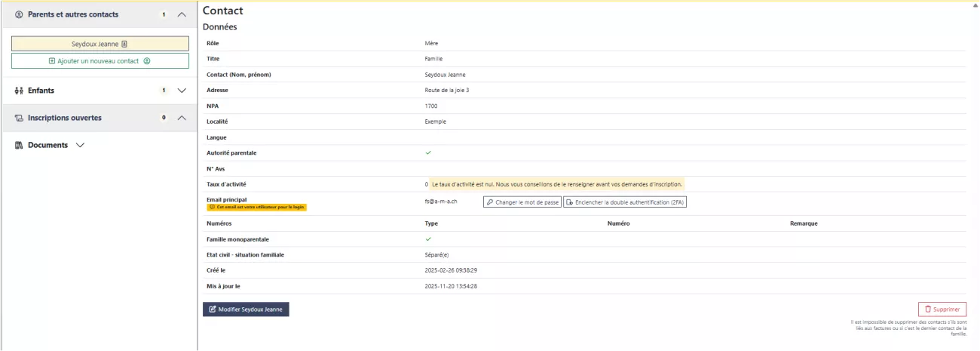Click the key icon in Changer le mot de passe
The height and width of the screenshot is (351, 980).
tap(490, 202)
